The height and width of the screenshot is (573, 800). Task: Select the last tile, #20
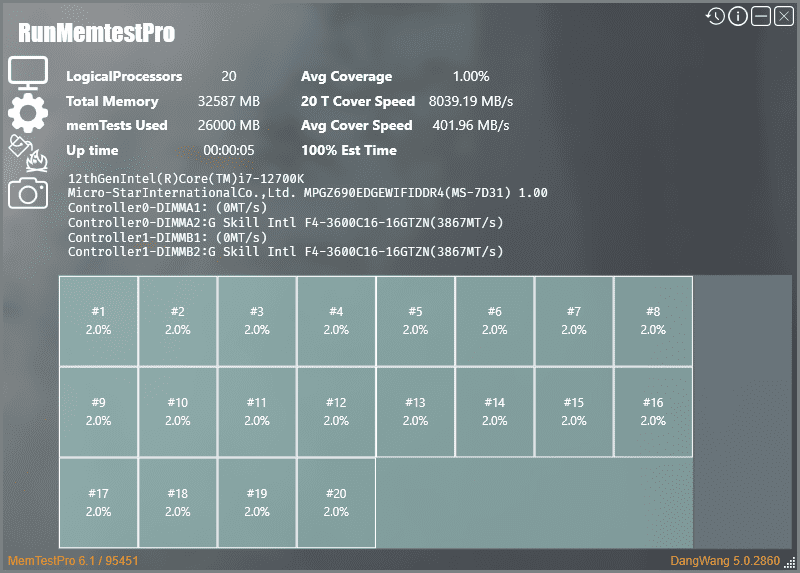pyautogui.click(x=336, y=503)
